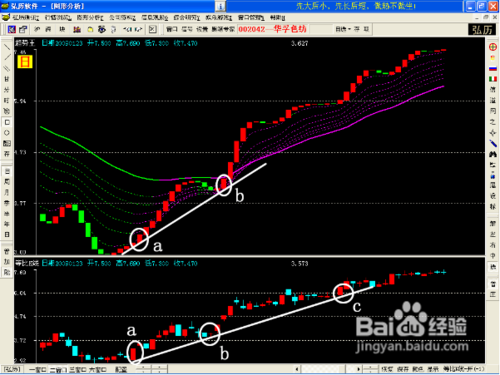Click the binoculars search icon
Image resolution: width=500 pixels, height=375 pixels.
(x=493, y=154)
